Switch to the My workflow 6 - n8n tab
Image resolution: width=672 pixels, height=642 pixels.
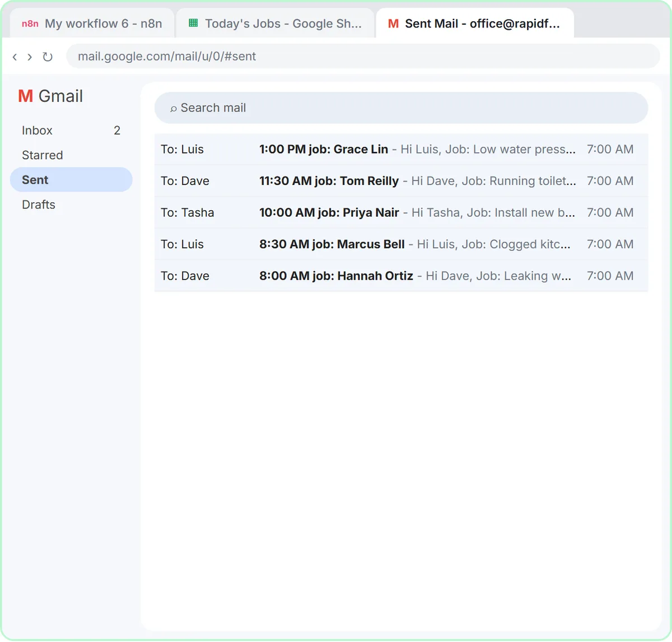[x=92, y=23]
